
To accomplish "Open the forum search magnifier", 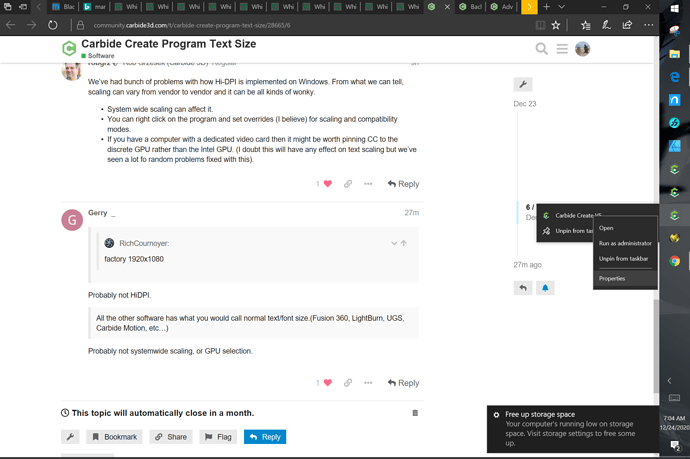I will (542, 48).
